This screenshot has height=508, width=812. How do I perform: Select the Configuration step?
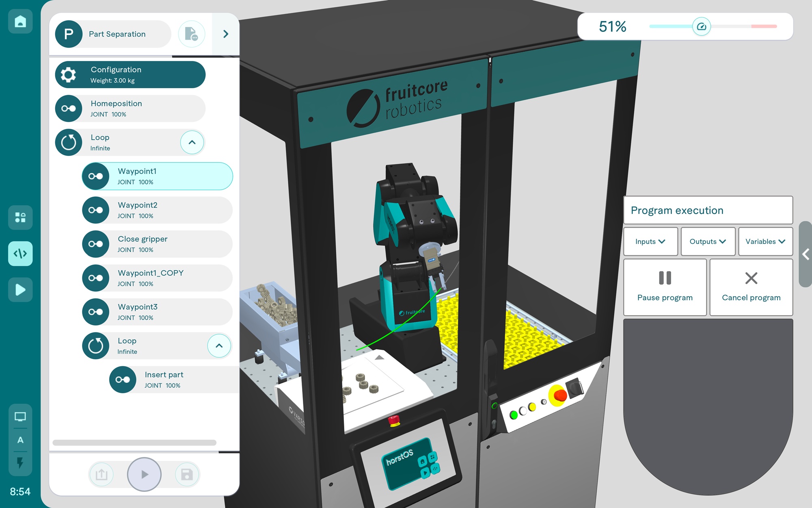(130, 75)
